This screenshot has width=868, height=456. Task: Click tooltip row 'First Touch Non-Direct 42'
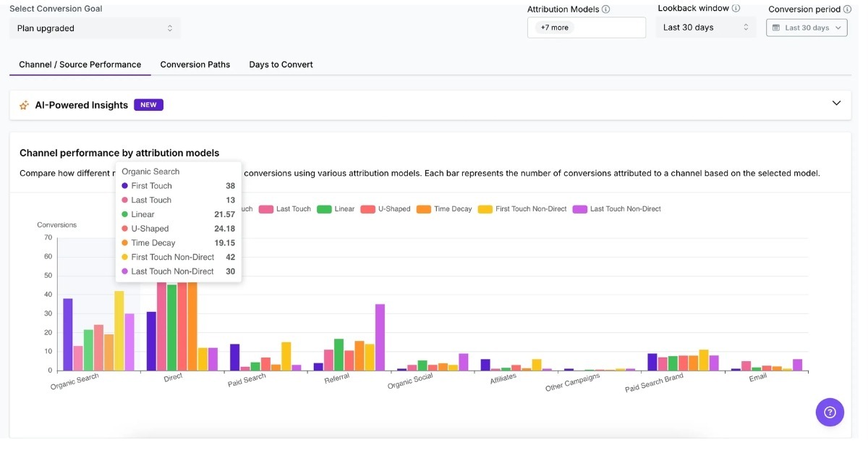pyautogui.click(x=179, y=257)
